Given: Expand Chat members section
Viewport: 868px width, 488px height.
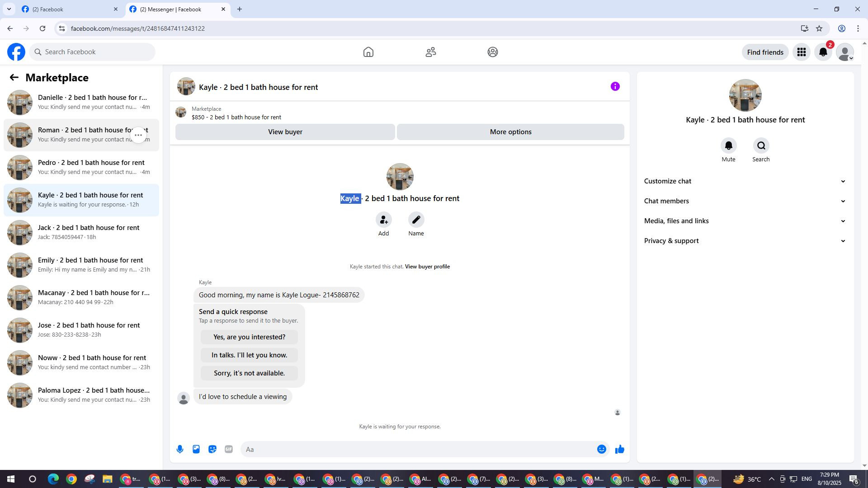Looking at the screenshot, I should [745, 201].
